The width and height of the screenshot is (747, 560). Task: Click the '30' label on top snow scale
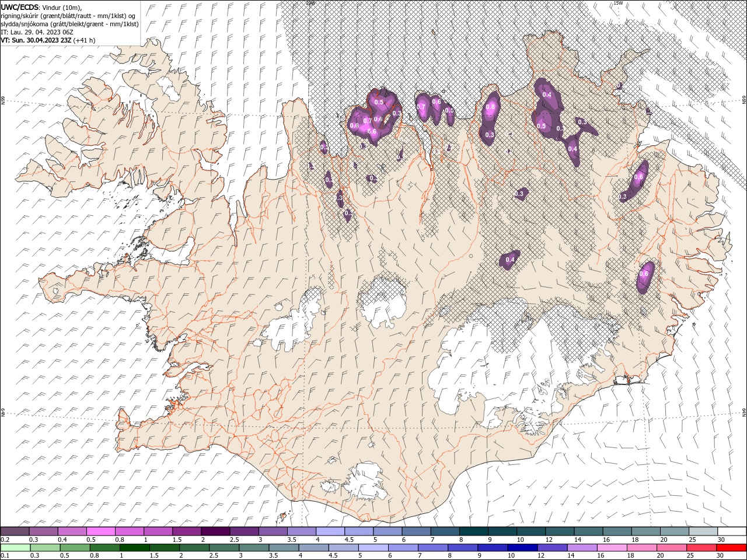pos(721,540)
